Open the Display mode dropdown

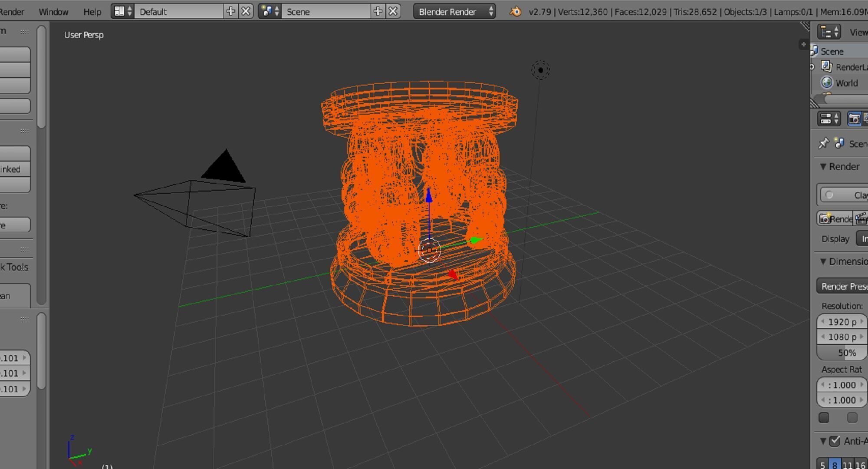click(862, 238)
